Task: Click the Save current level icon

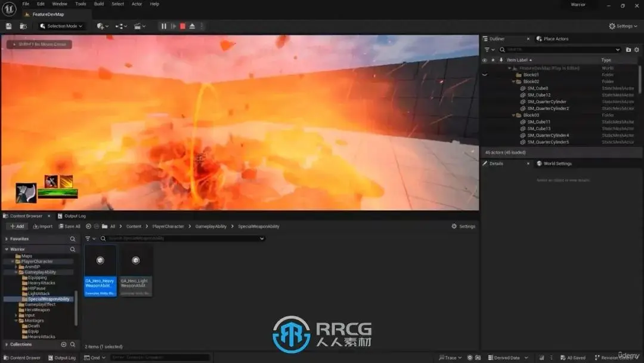Action: click(x=8, y=26)
